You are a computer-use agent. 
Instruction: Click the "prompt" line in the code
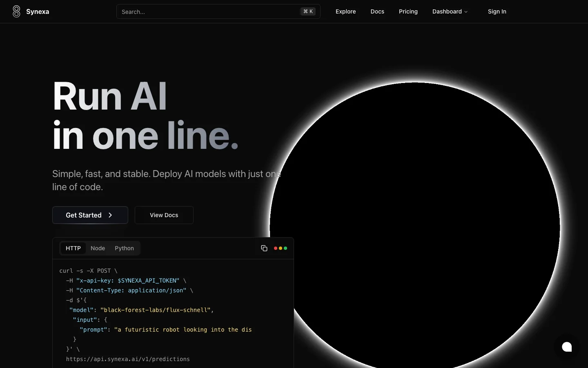166,330
